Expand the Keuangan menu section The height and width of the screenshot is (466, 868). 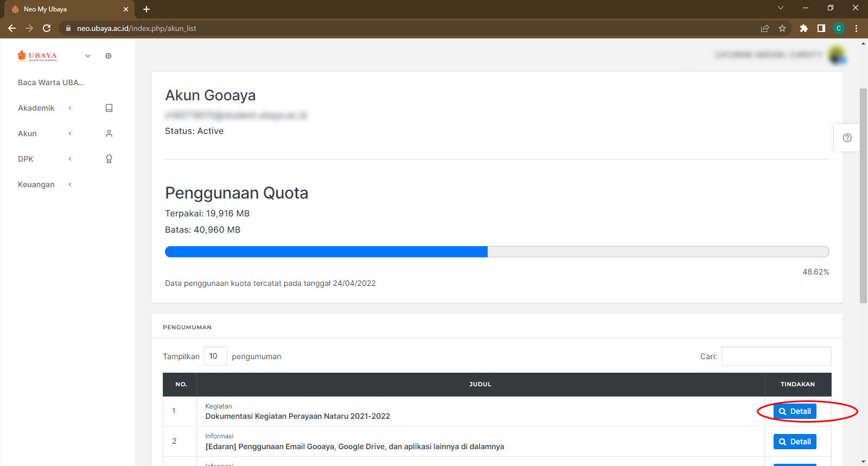[x=36, y=184]
